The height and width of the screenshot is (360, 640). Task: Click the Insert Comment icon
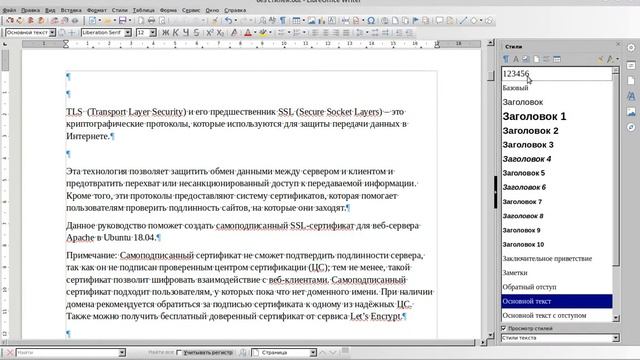(440, 20)
